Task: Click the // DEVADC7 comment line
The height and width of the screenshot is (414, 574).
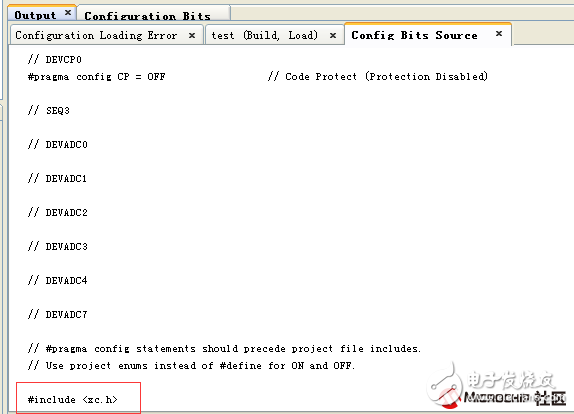Action: click(57, 314)
